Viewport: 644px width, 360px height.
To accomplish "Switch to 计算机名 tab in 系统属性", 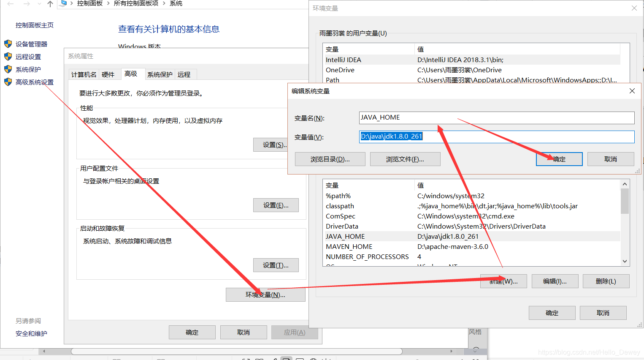I will point(84,74).
